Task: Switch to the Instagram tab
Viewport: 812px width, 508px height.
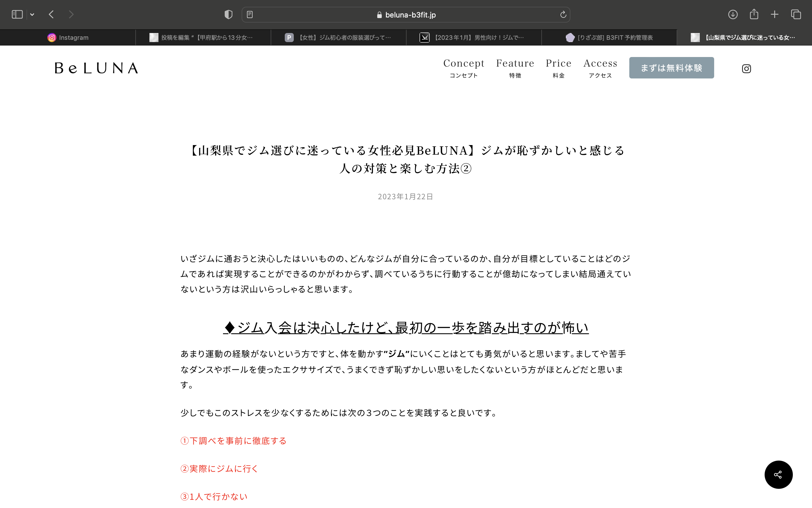Action: coord(68,38)
